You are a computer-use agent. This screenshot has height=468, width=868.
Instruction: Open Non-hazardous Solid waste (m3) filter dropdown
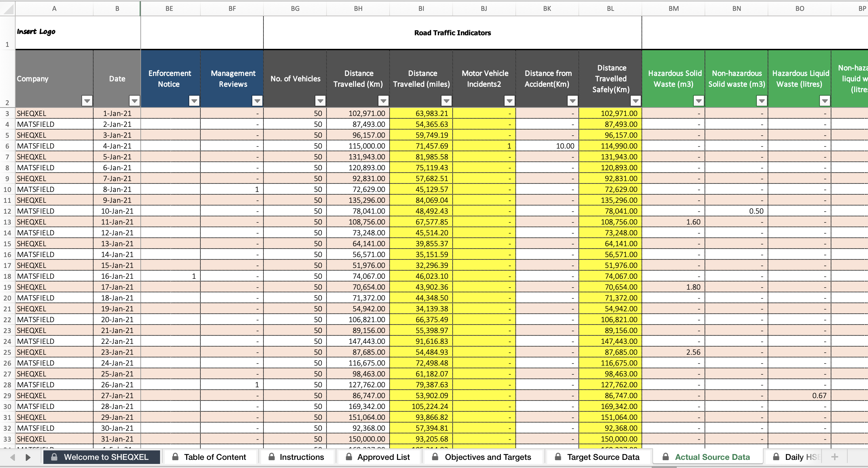762,101
